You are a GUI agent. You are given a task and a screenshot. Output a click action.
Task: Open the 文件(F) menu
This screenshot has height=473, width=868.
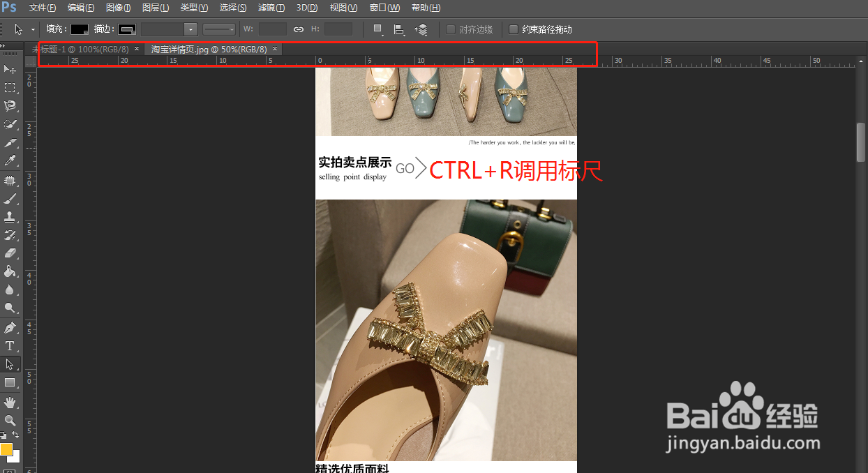coord(43,8)
